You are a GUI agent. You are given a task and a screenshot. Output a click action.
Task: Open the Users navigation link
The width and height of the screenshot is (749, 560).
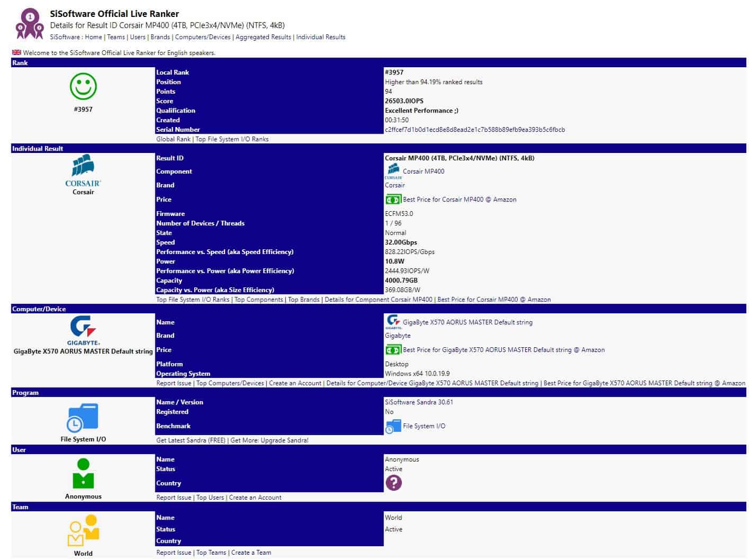138,37
